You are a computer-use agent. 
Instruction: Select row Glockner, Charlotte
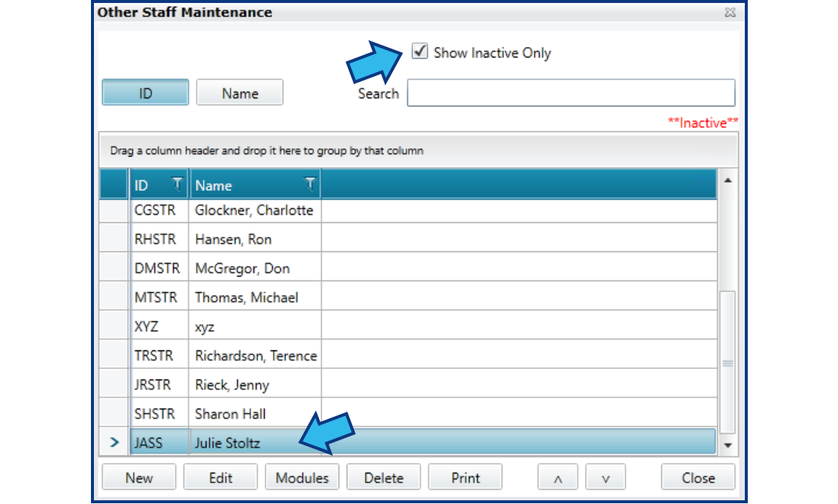[x=409, y=210]
